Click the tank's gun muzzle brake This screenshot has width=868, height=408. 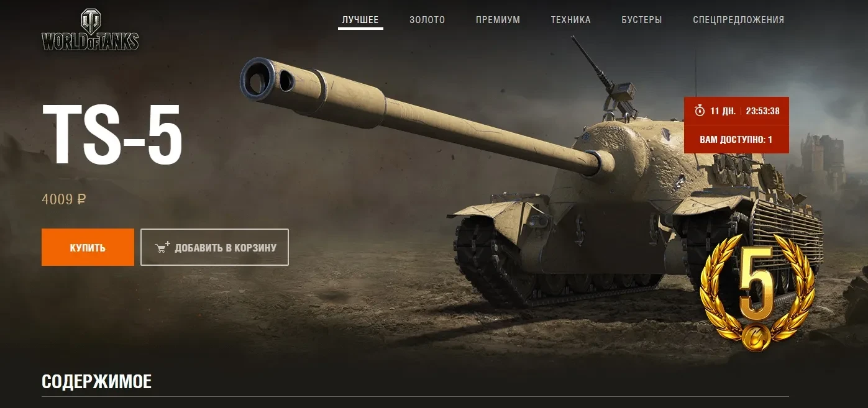270,79
